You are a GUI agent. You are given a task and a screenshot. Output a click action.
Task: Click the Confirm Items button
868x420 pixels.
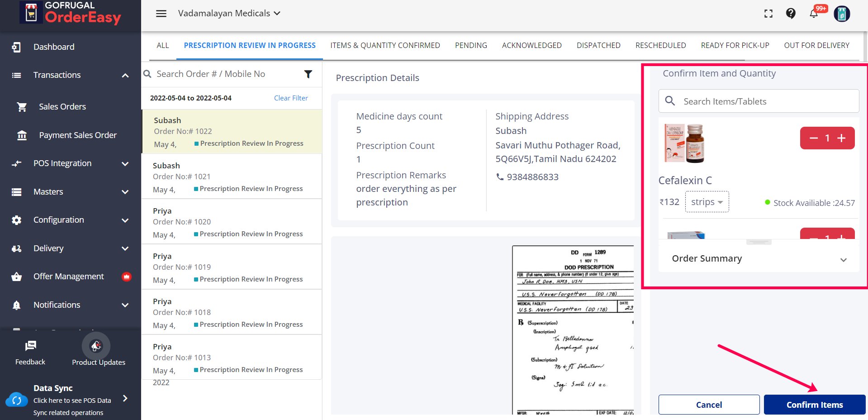pyautogui.click(x=815, y=405)
